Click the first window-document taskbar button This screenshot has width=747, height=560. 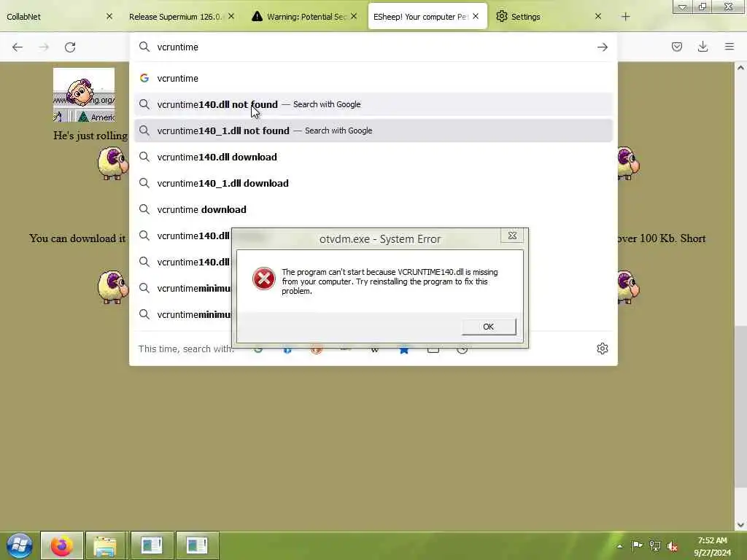pos(152,545)
